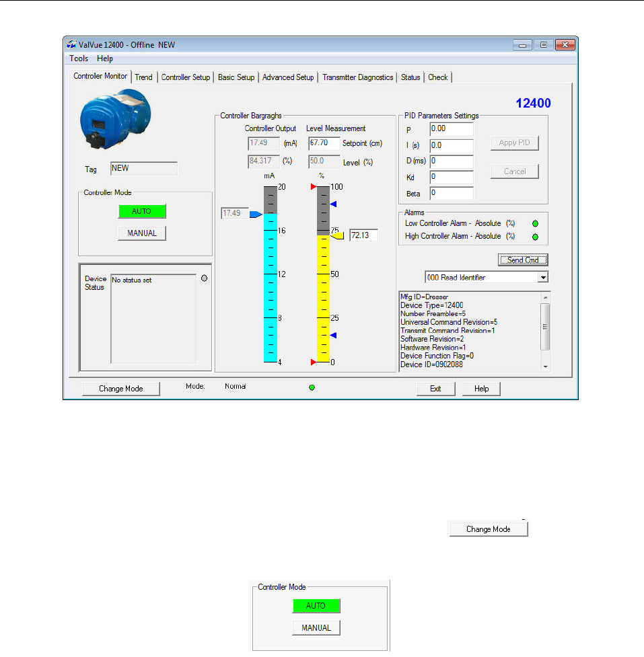Click the standalone Change Mode button below window
Image resolution: width=644 pixels, height=657 pixels.
coord(489,529)
